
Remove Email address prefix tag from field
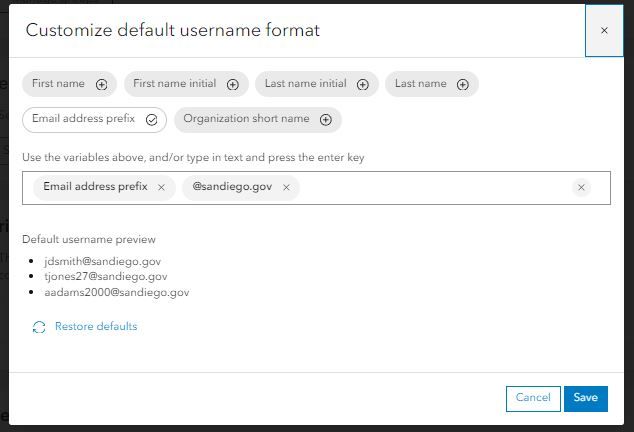point(161,187)
